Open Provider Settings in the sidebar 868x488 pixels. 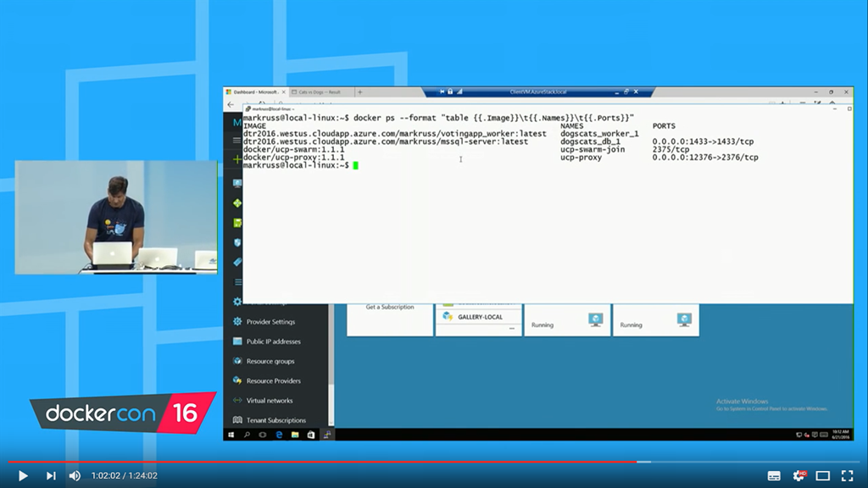[270, 321]
